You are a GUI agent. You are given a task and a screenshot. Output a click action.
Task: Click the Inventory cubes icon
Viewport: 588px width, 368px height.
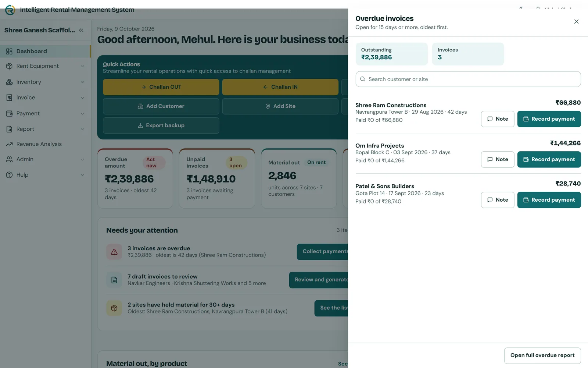(x=9, y=82)
